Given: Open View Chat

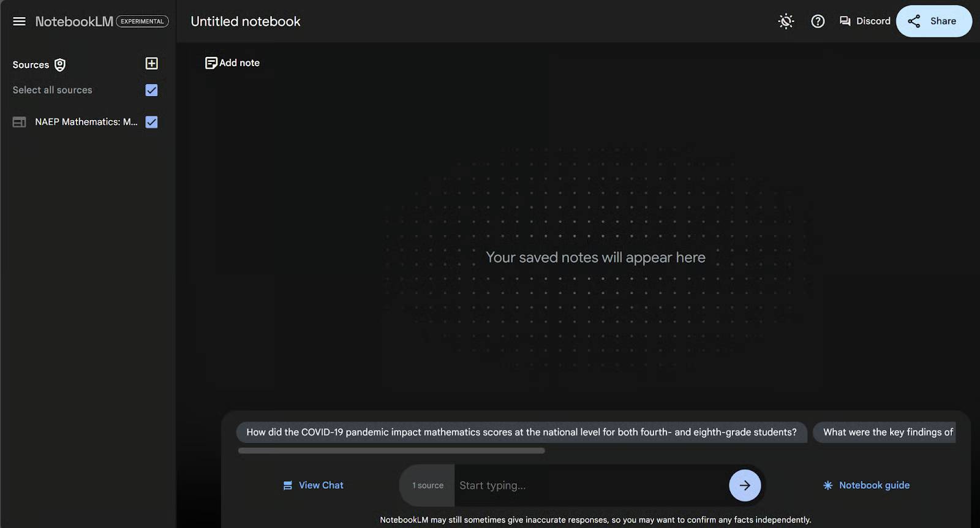Looking at the screenshot, I should point(313,485).
